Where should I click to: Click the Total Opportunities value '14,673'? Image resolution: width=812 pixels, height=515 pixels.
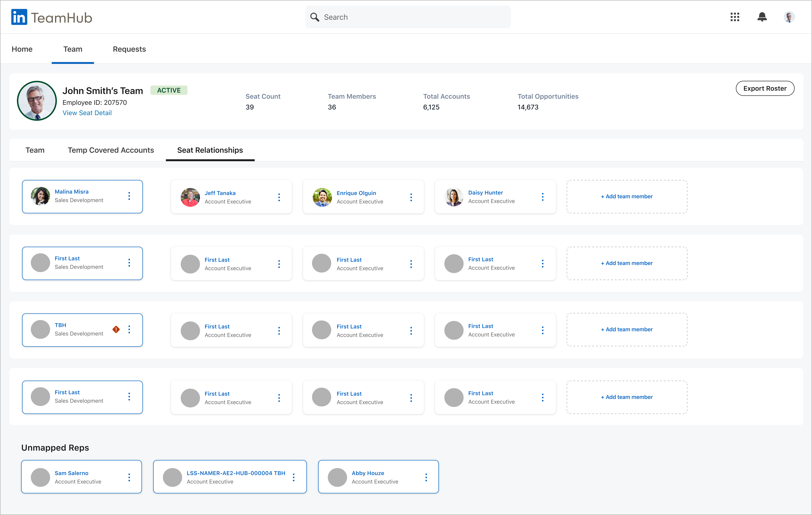(x=528, y=107)
